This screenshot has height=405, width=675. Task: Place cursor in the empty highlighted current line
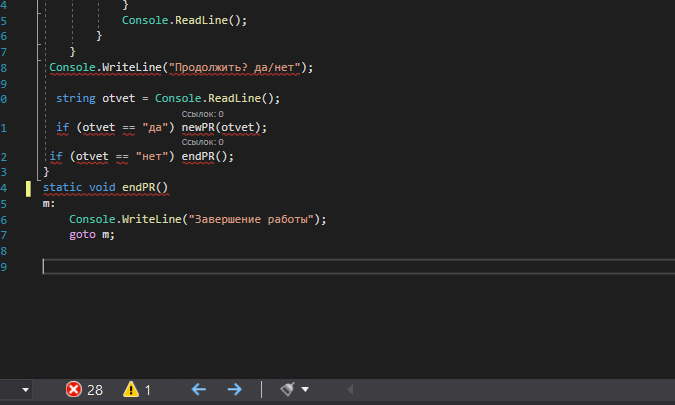coord(359,266)
